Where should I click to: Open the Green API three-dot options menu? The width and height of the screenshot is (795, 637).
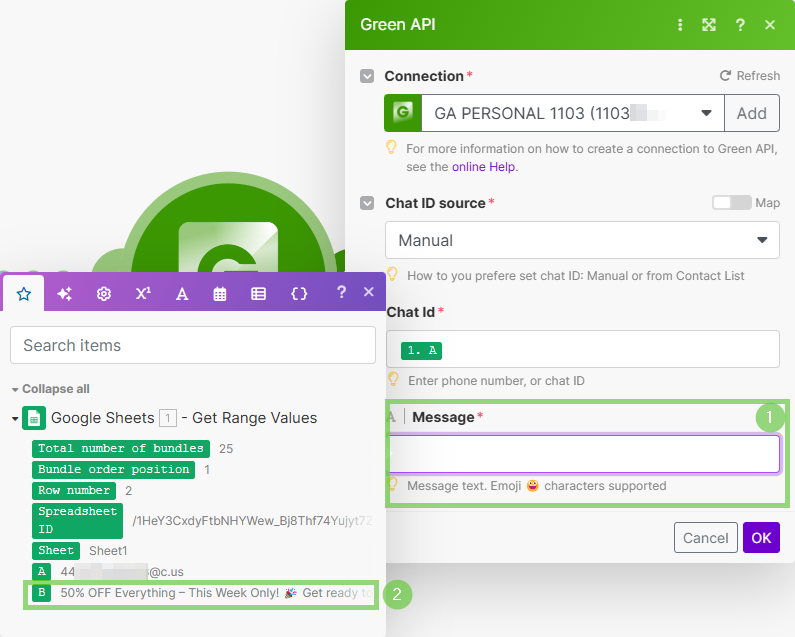pos(680,25)
